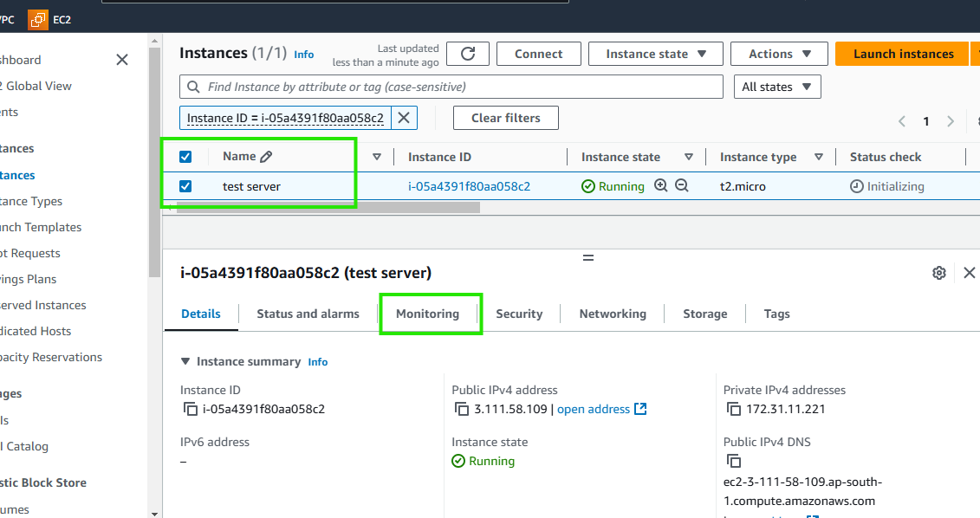Screen dimensions: 980x518
Task: Click the open address link for public IP
Action: point(594,408)
